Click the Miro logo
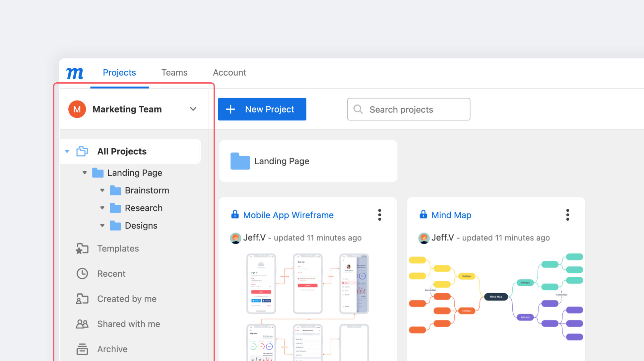 pyautogui.click(x=74, y=73)
